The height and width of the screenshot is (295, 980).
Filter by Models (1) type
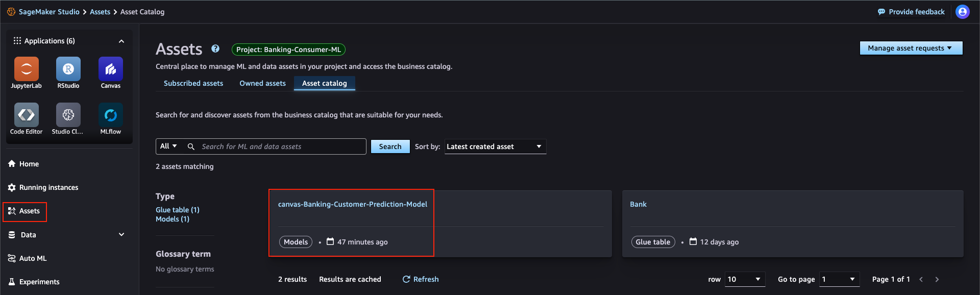tap(173, 219)
